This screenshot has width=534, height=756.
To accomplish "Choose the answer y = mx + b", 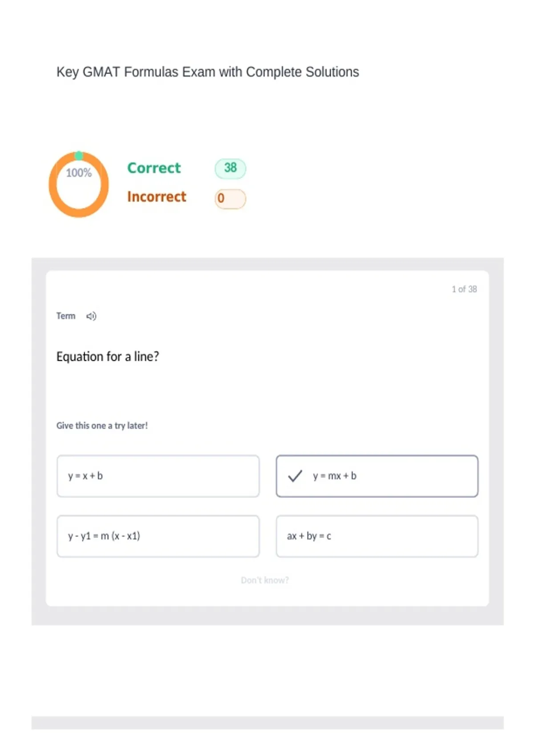I will [377, 476].
